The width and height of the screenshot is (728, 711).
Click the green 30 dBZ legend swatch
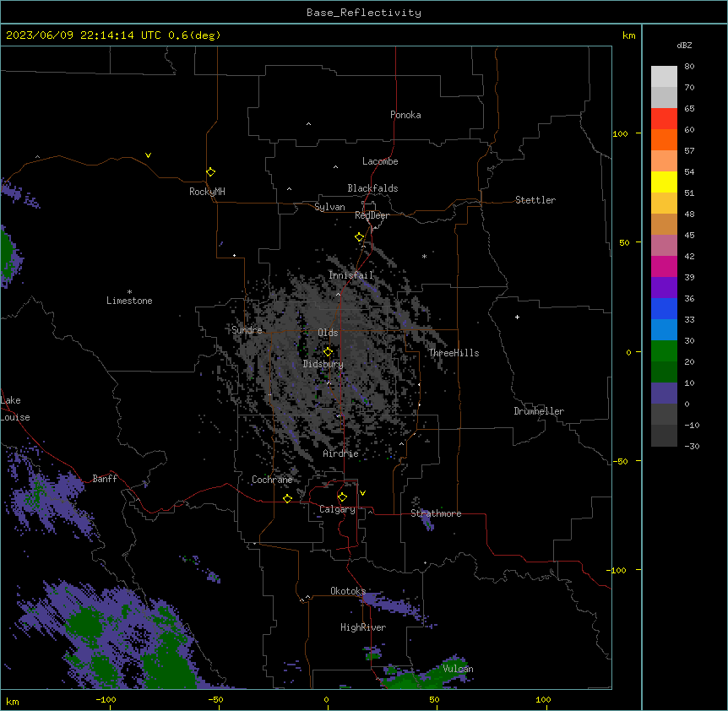[664, 351]
